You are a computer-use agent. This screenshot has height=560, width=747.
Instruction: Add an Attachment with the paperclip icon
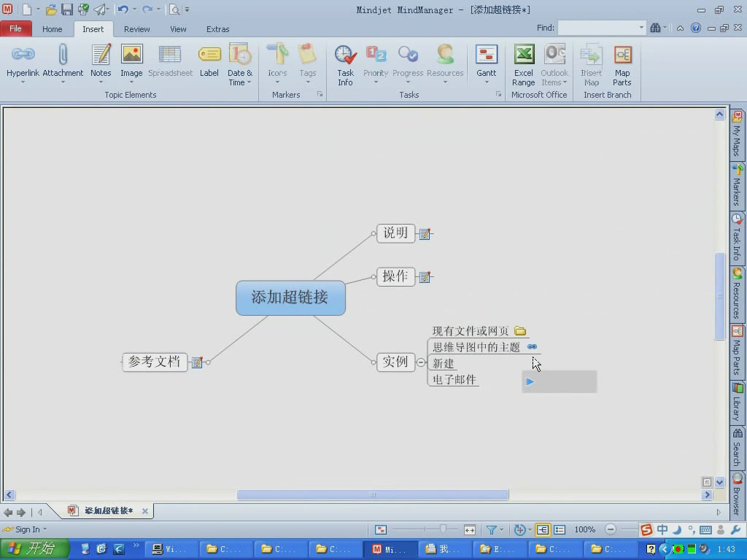coord(63,60)
